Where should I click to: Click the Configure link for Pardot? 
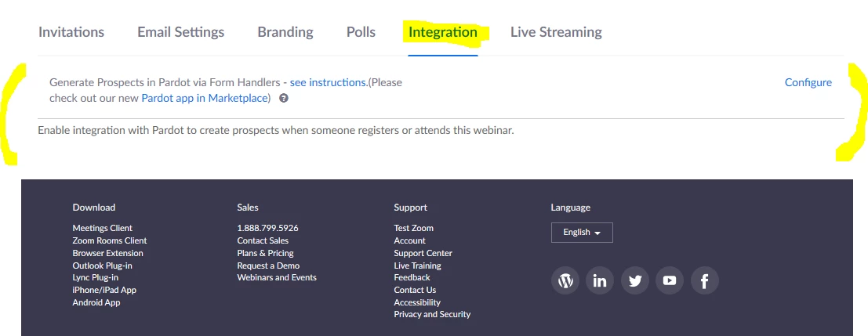pos(808,82)
